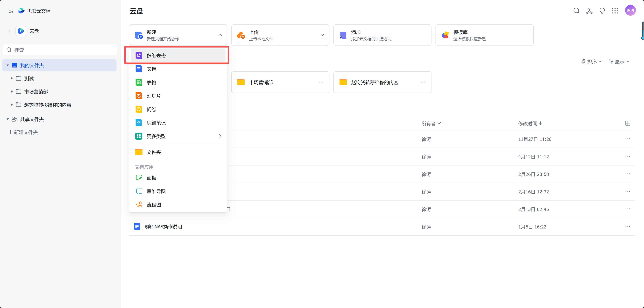
Task: Choose 幻灯片 in the create dropdown
Action: pyautogui.click(x=154, y=96)
